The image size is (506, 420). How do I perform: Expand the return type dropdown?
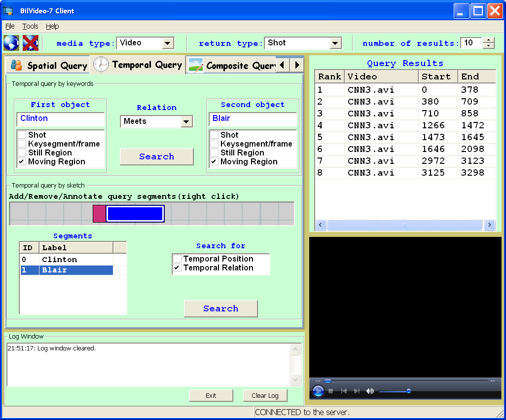tap(335, 43)
